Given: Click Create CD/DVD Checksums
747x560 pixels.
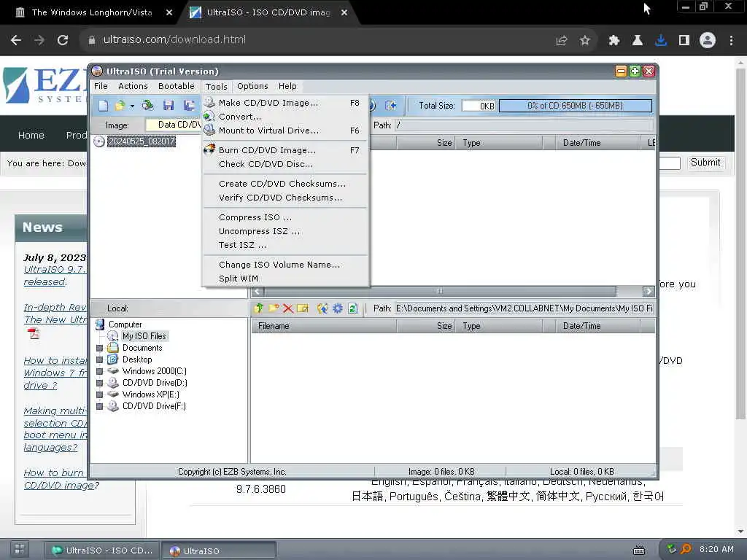Looking at the screenshot, I should 285,184.
